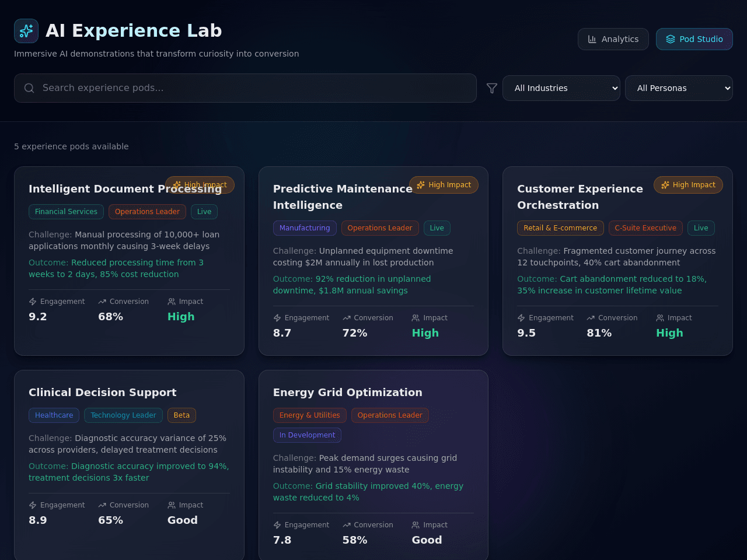Click Impact people icon on Clinical Decision card
This screenshot has height=560, width=747.
[172, 505]
